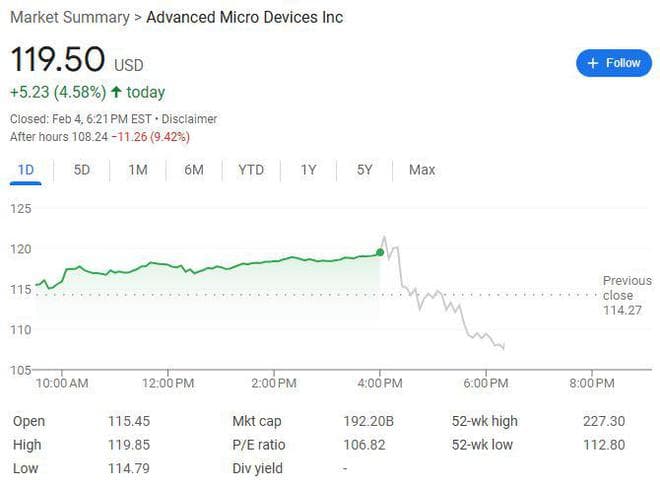660x488 pixels.
Task: Click the green intraday chart area at 12:00 PM
Action: click(x=168, y=290)
